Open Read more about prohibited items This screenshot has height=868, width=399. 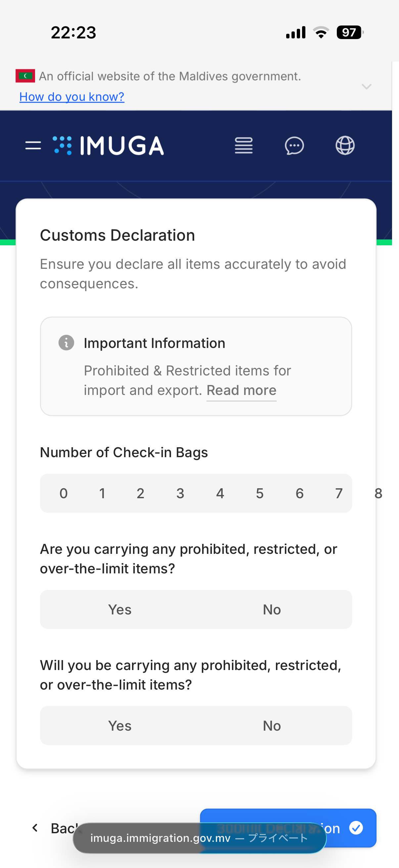point(242,390)
